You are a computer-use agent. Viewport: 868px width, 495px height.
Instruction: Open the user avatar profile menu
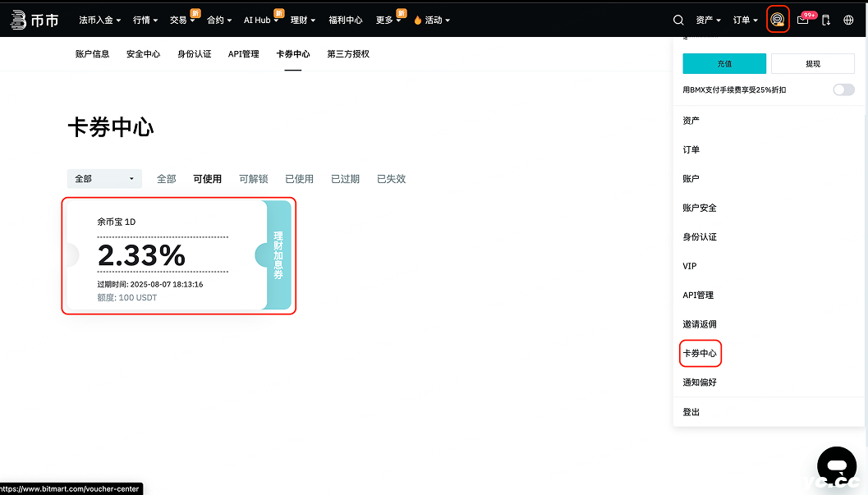coord(778,20)
